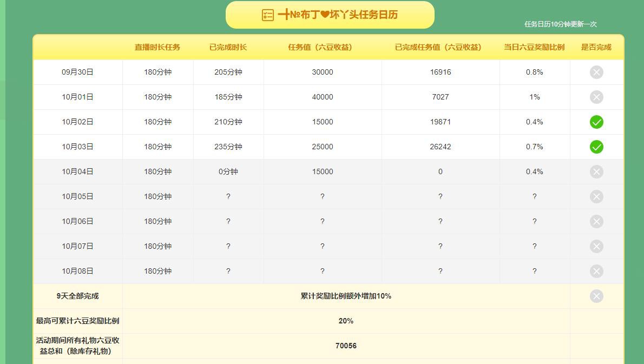Image resolution: width=644 pixels, height=364 pixels.
Task: Click the task calendar checklist icon in title
Action: tap(268, 15)
